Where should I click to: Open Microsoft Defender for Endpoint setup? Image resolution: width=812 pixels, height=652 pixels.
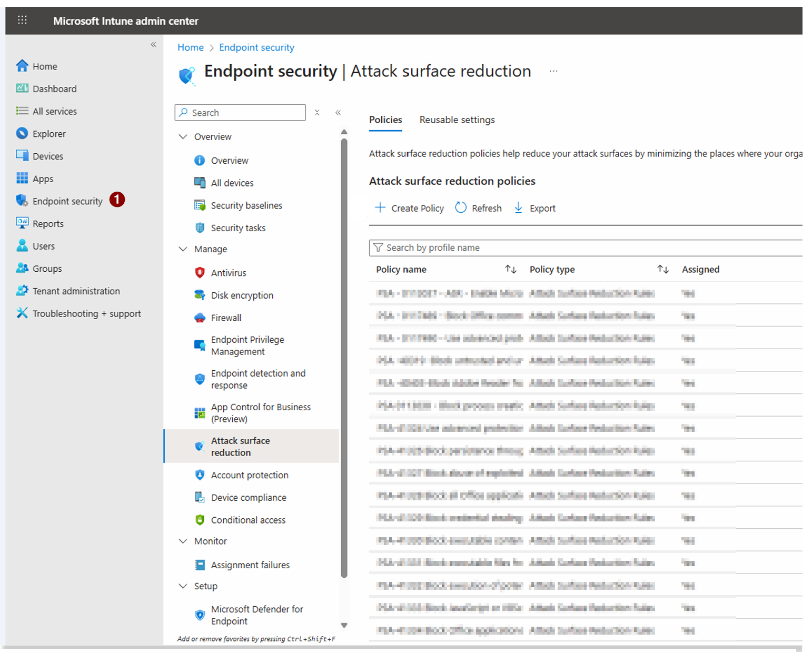tap(257, 615)
